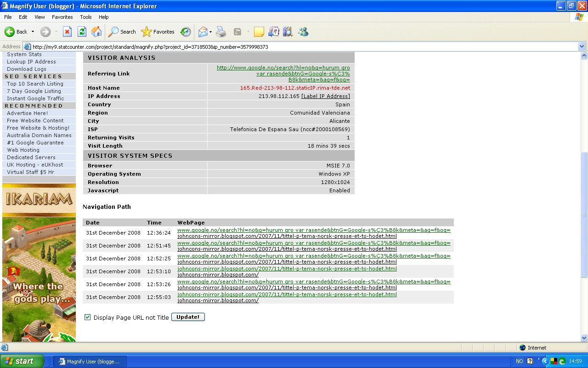The image size is (588, 368).
Task: Open the Edit menu in the menu bar
Action: point(23,17)
